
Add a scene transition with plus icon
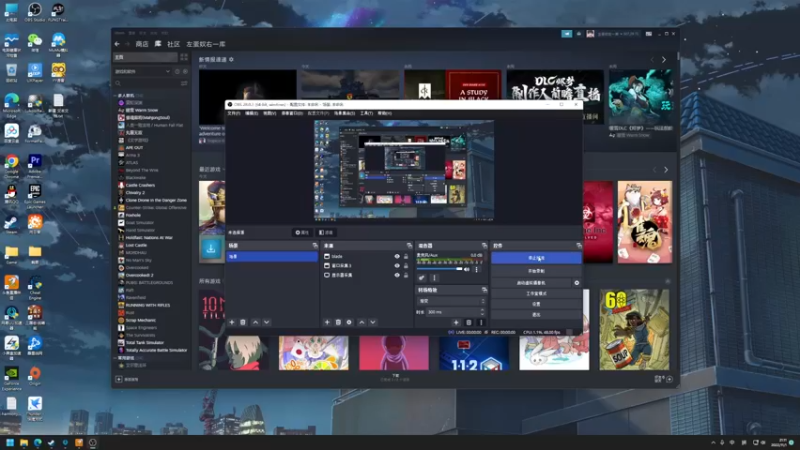(x=456, y=322)
